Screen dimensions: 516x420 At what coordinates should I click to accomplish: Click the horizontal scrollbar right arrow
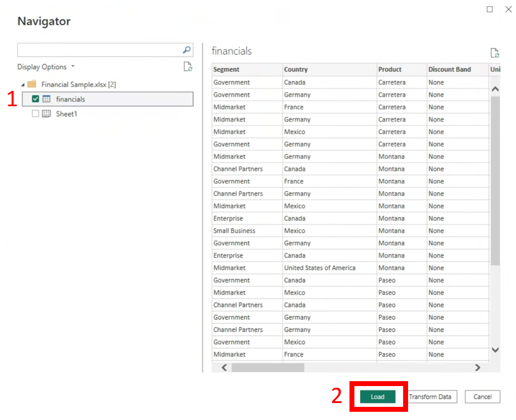click(478, 367)
